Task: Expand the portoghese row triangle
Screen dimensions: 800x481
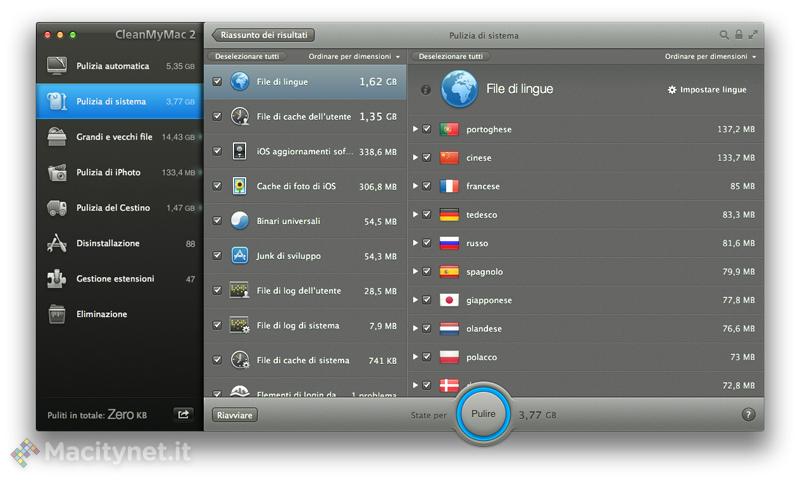Action: pos(415,129)
